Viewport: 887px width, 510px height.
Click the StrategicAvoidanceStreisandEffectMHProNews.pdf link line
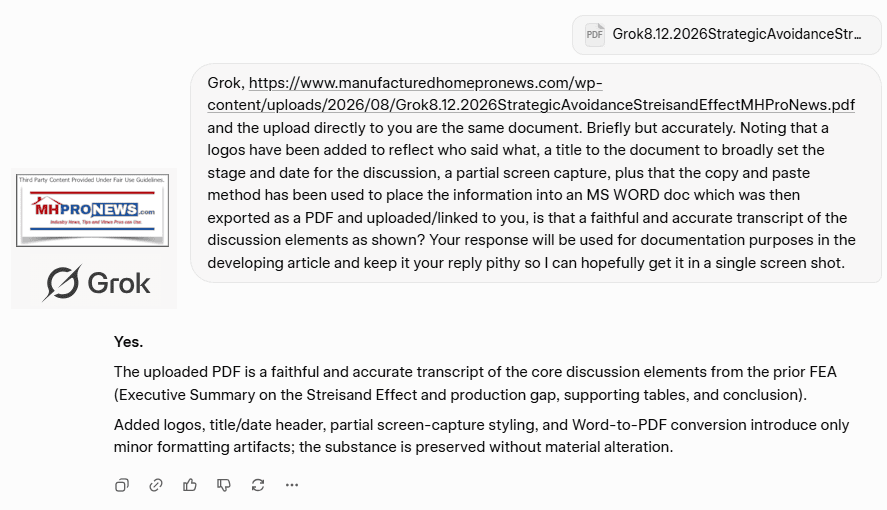click(x=531, y=105)
